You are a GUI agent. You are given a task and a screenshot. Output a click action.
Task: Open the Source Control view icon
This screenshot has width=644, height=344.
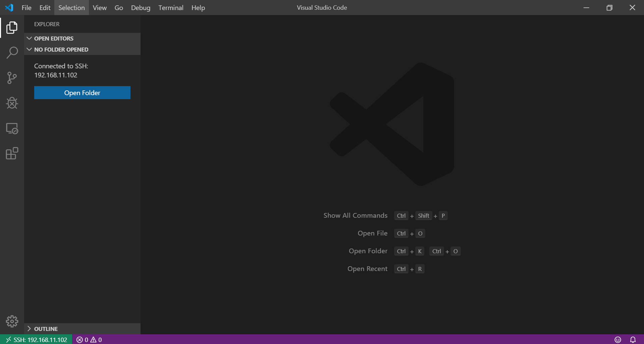(12, 78)
